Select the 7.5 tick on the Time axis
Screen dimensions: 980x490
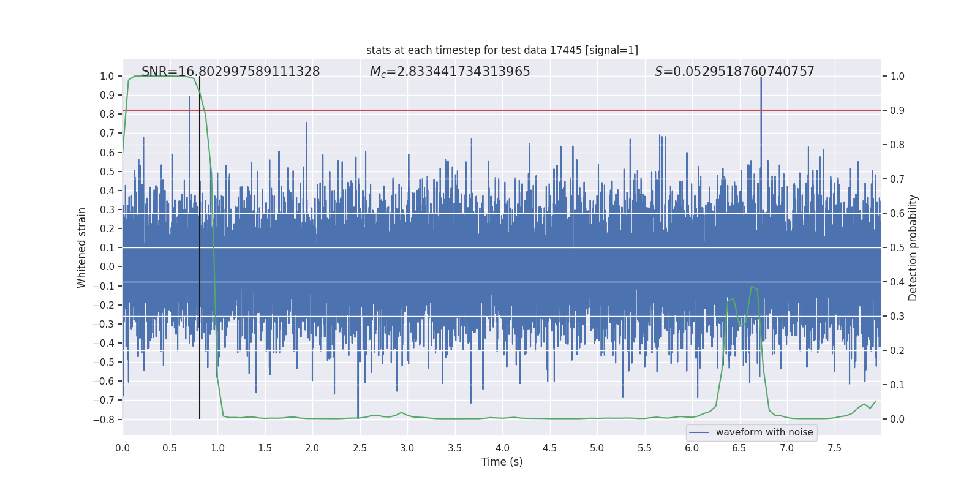click(x=834, y=448)
